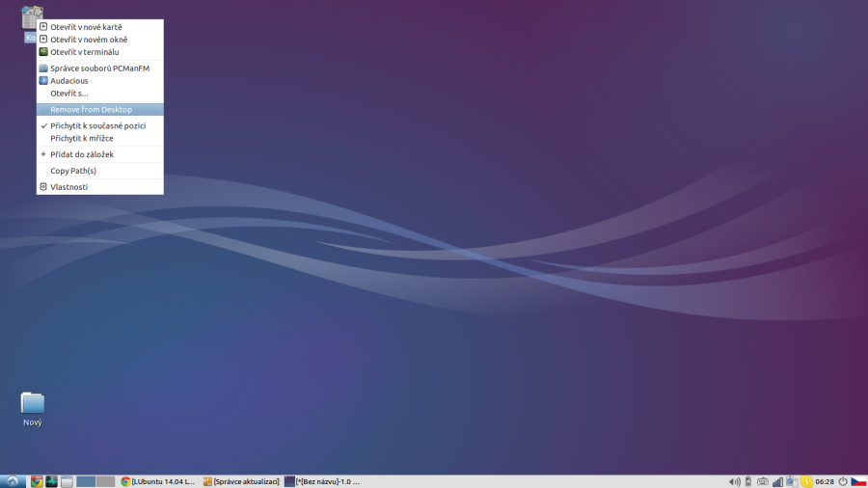Choose 'Otevřít v novém okně' menu entry
Screen dimensions: 868x488
(99, 40)
